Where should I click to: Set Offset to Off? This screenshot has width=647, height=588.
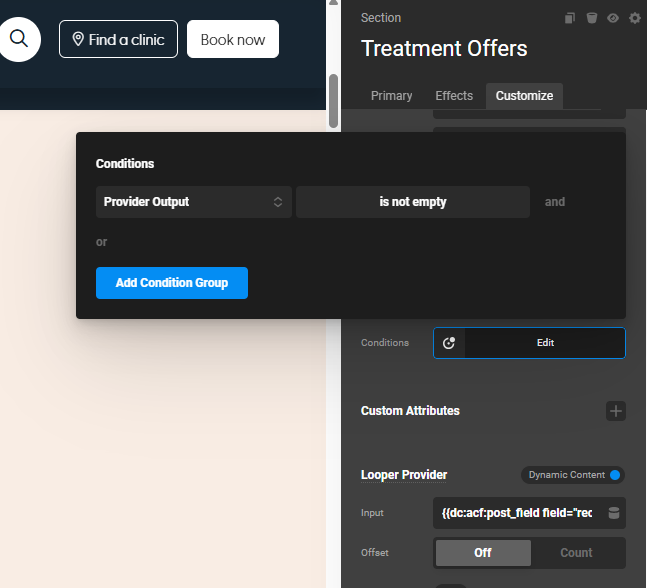point(482,553)
